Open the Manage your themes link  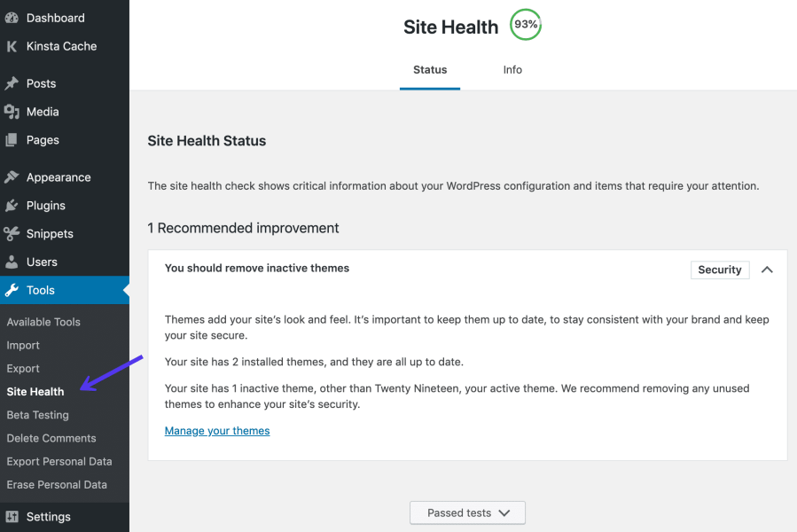click(x=217, y=431)
